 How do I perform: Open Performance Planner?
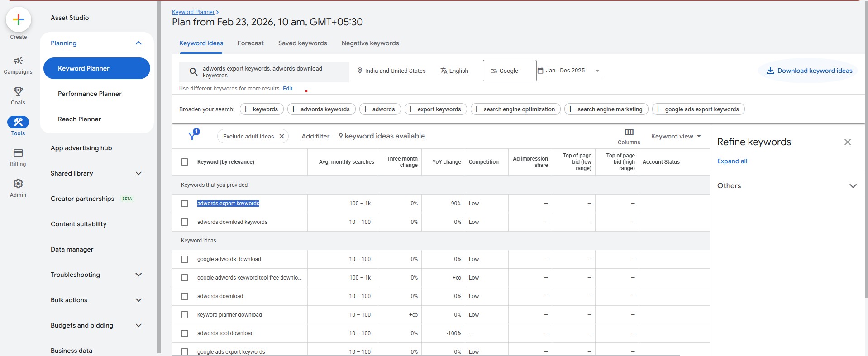[x=90, y=94]
